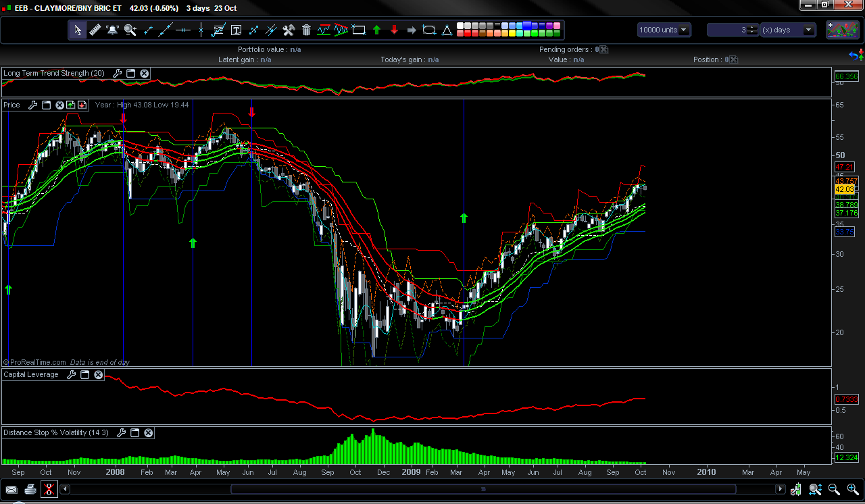Click the period number input field

tap(727, 30)
